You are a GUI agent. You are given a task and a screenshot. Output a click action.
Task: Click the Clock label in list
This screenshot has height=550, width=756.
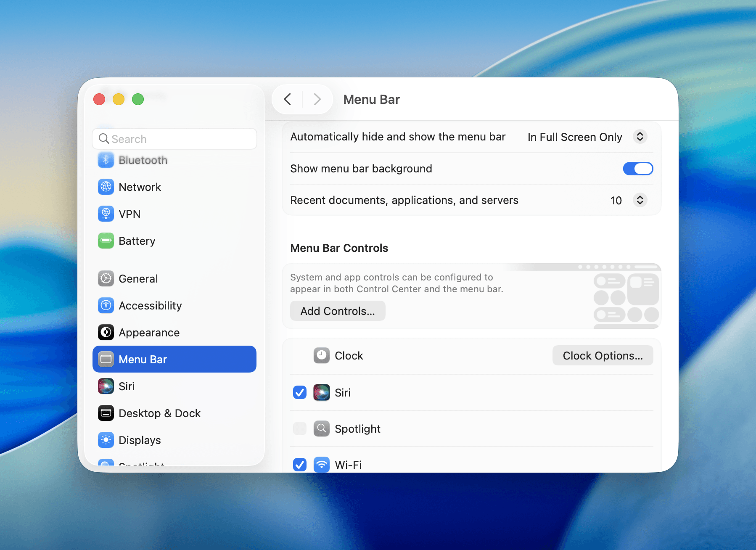[x=349, y=356]
